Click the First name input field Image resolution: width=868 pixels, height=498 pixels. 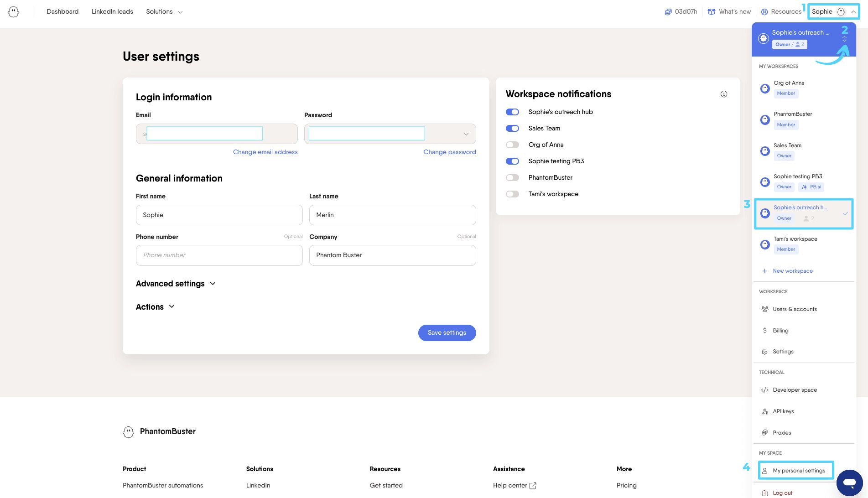tap(219, 215)
